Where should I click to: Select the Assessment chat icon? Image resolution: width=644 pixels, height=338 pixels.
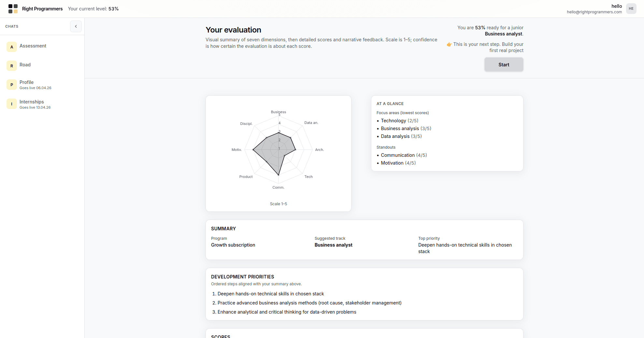[x=11, y=47]
